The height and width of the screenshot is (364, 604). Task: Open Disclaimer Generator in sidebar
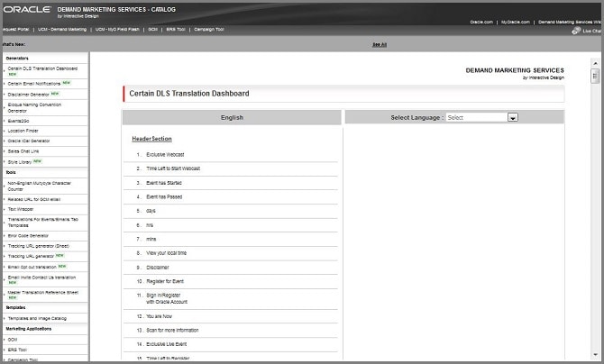click(28, 95)
